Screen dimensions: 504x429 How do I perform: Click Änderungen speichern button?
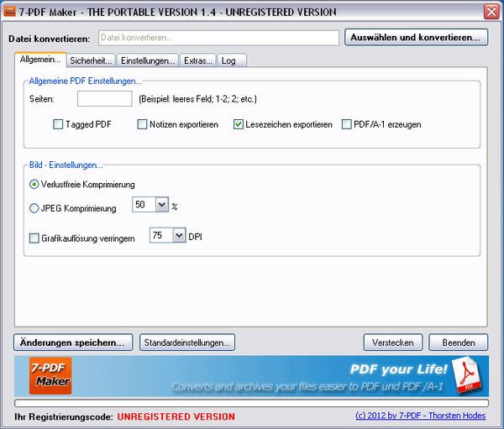(x=73, y=343)
